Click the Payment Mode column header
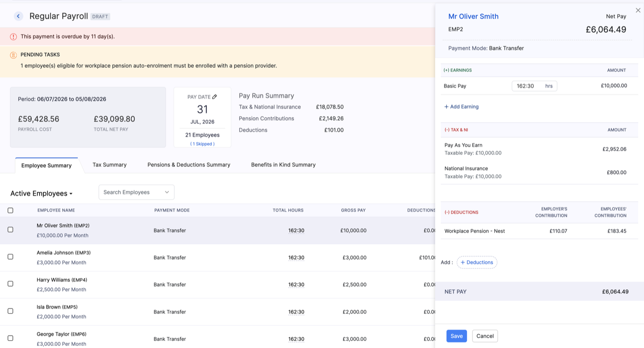 point(172,210)
